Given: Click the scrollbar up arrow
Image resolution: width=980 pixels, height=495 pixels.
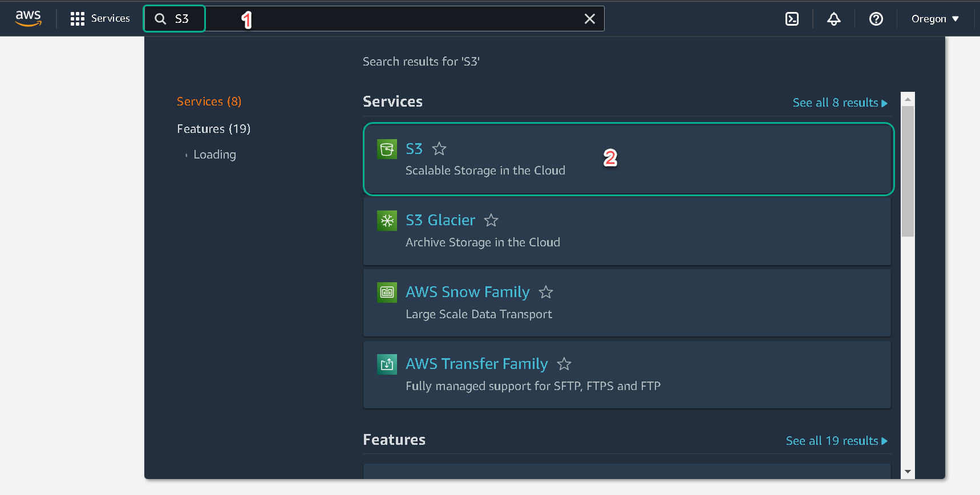Looking at the screenshot, I should 908,99.
